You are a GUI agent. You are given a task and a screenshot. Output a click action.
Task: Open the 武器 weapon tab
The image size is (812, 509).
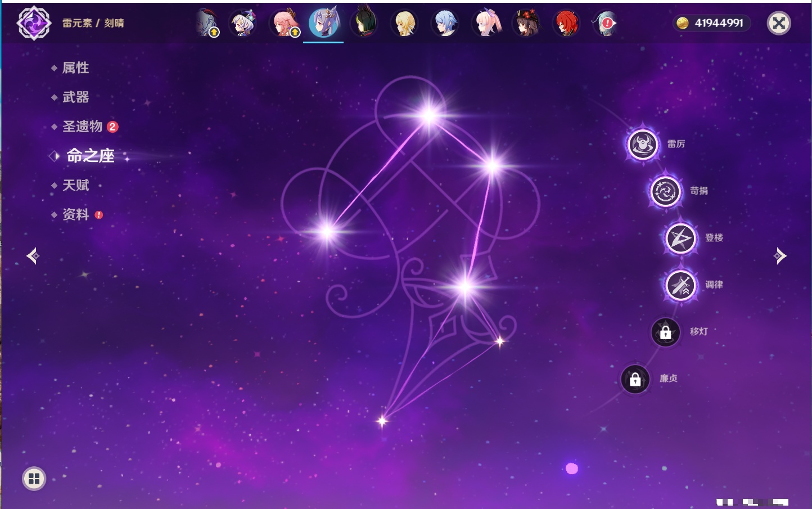pyautogui.click(x=75, y=97)
